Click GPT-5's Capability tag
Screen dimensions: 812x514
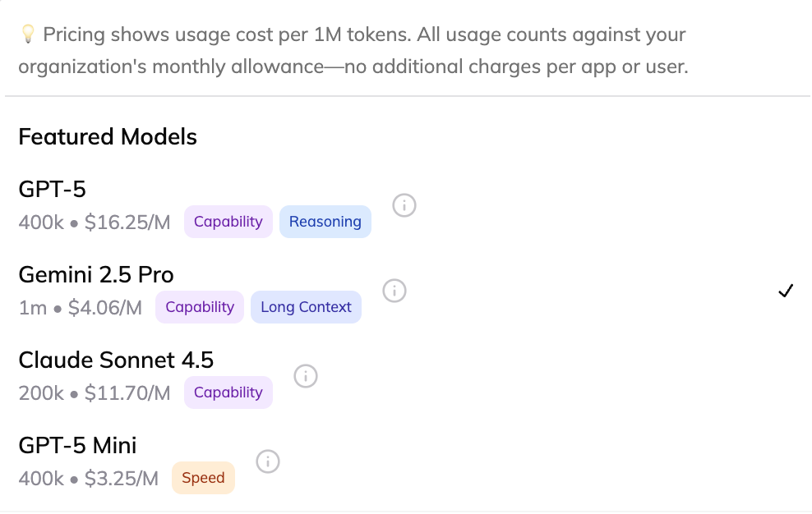click(228, 222)
